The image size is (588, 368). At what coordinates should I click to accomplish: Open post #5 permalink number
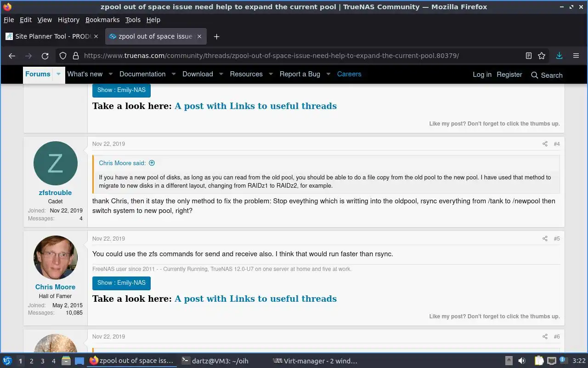pyautogui.click(x=557, y=239)
